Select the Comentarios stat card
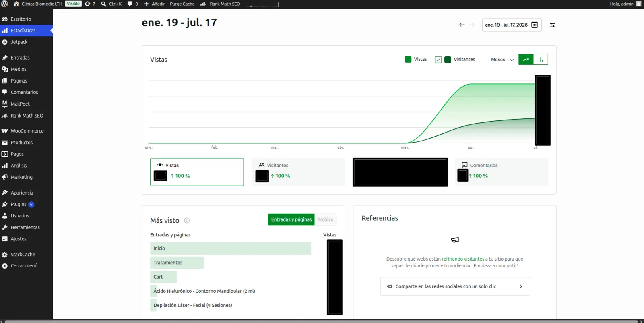644x323 pixels. tap(502, 172)
